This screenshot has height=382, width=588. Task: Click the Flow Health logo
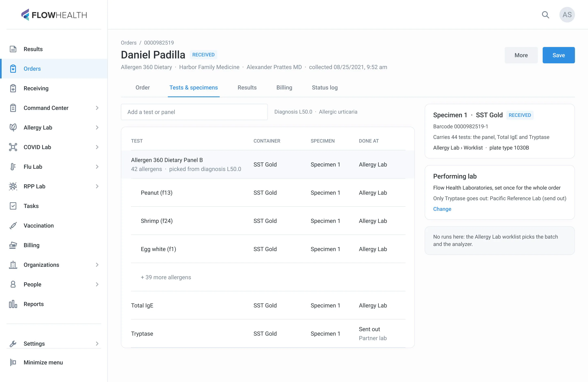coord(54,15)
